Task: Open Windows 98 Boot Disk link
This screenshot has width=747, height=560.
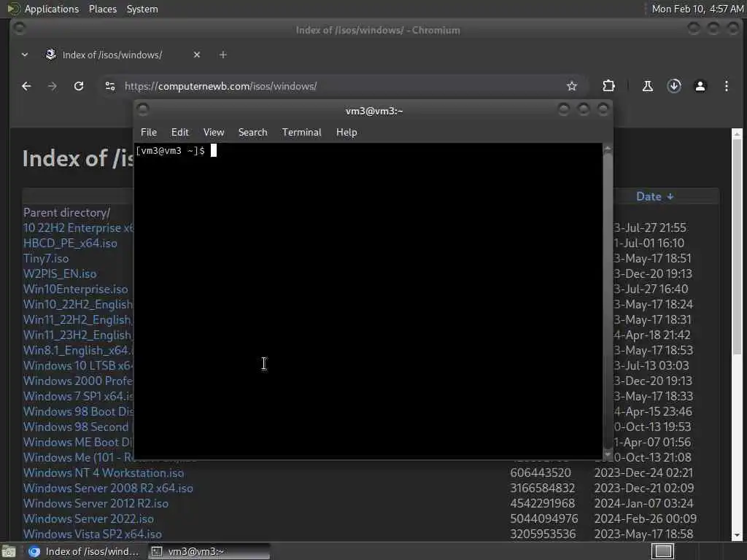Action: 79,411
